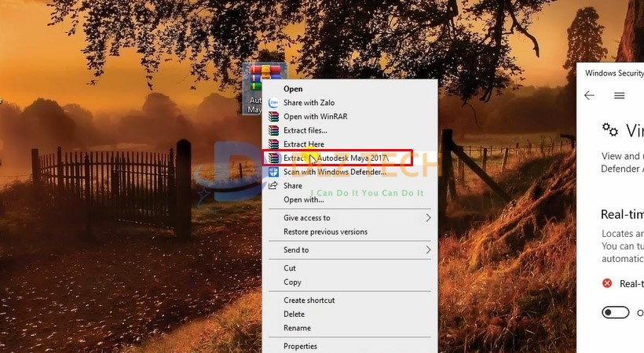Expand the Send to submenu arrow
Viewport: 644px width, 353px height.
pyautogui.click(x=428, y=250)
